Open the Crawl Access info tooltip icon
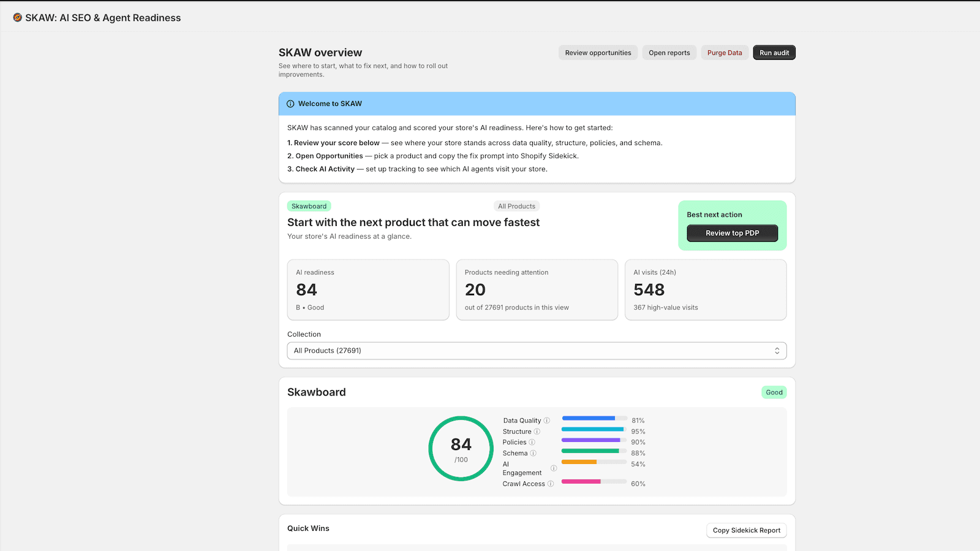Viewport: 980px width, 551px height. click(551, 484)
